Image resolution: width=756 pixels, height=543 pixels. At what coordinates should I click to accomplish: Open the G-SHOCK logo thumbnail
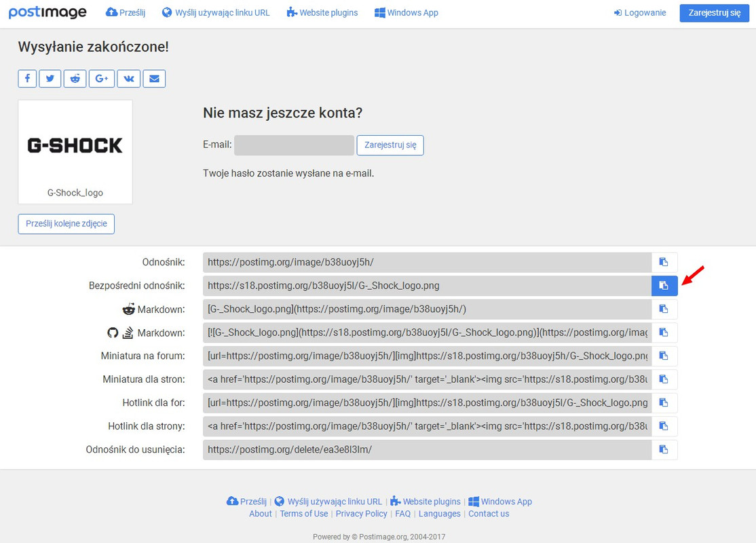pyautogui.click(x=75, y=145)
